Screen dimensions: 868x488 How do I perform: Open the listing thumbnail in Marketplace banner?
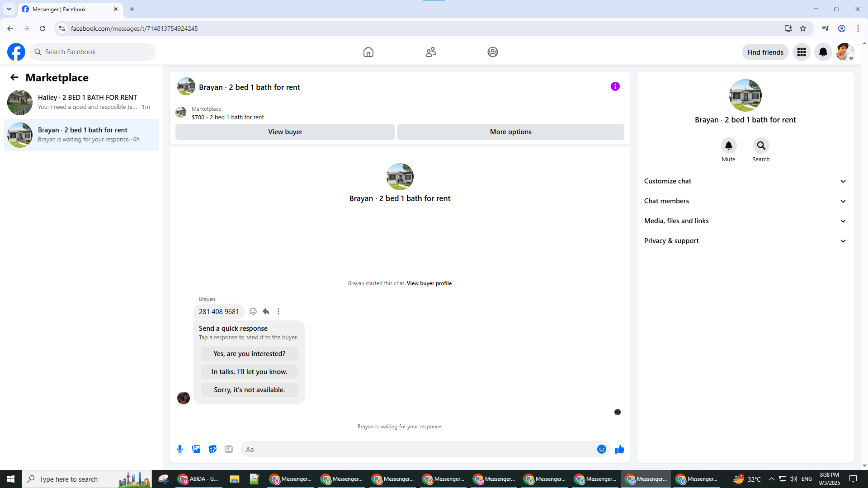tap(181, 112)
